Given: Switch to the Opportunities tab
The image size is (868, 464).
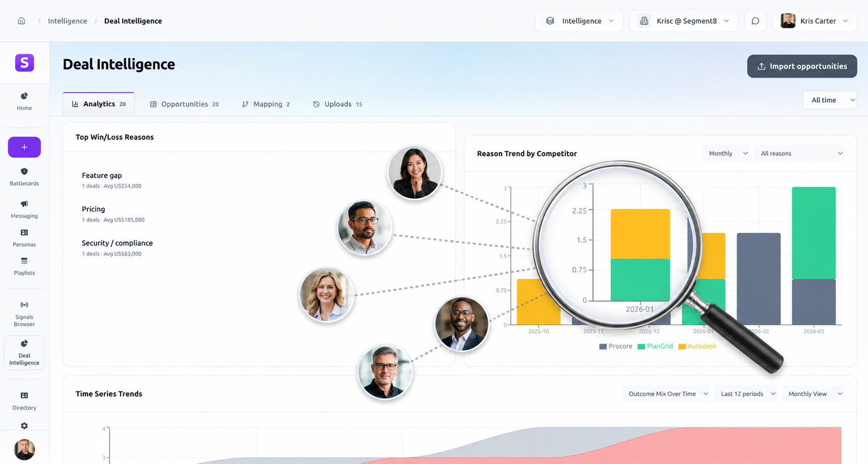Looking at the screenshot, I should (184, 104).
